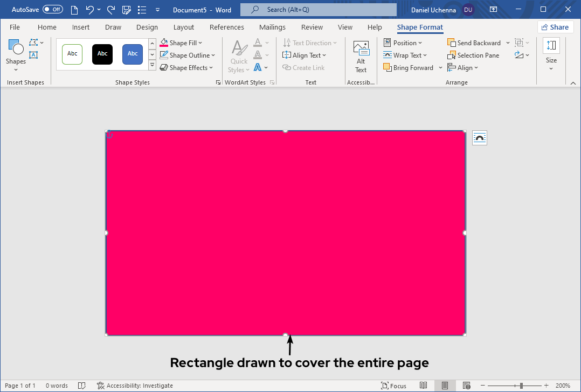Expand the shape styles gallery More arrow
This screenshot has height=392, width=581.
[x=152, y=66]
